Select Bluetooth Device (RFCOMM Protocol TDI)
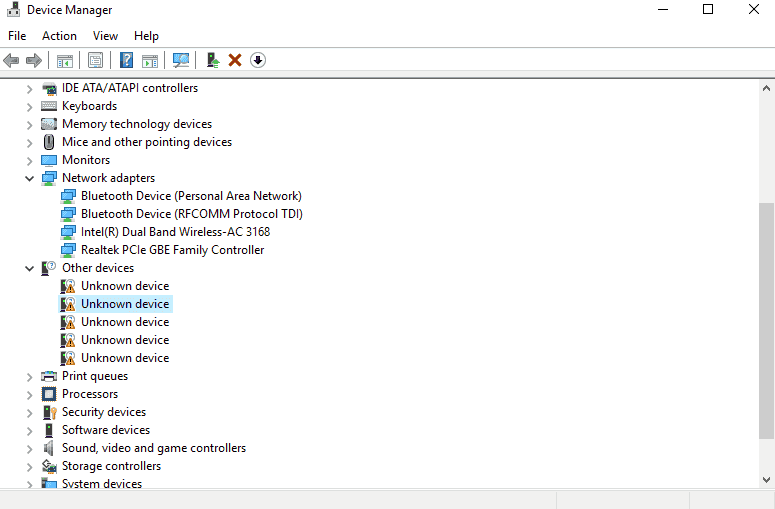The height and width of the screenshot is (509, 775). [x=192, y=214]
